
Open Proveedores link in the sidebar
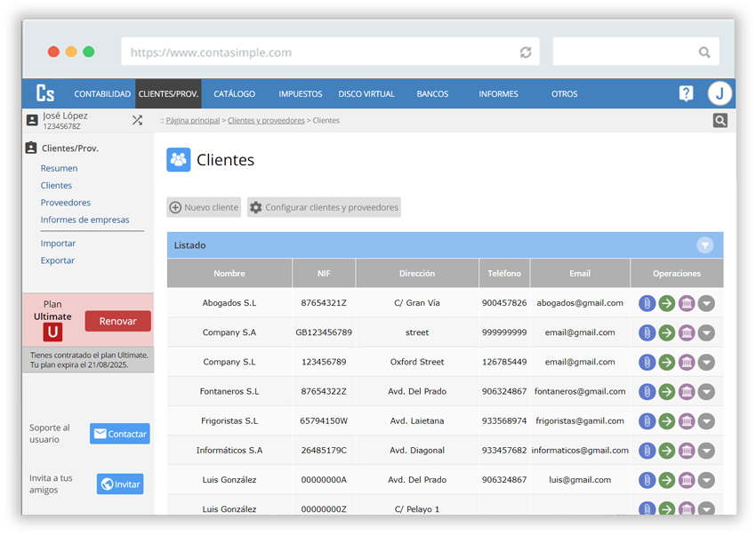65,203
